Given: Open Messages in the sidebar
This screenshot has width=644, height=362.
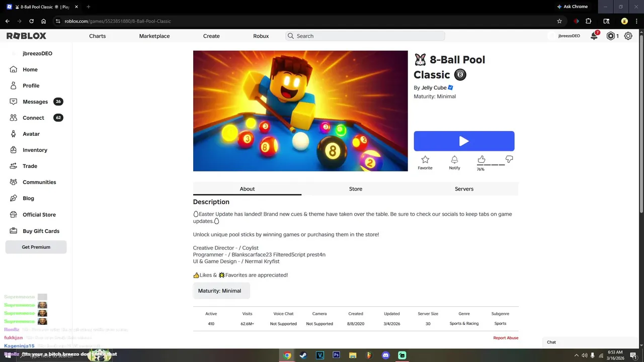Looking at the screenshot, I should click(36, 102).
